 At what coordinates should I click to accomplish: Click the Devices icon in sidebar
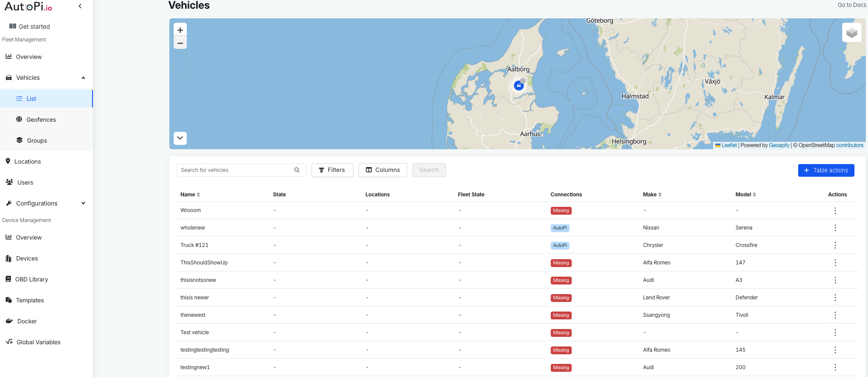point(8,258)
